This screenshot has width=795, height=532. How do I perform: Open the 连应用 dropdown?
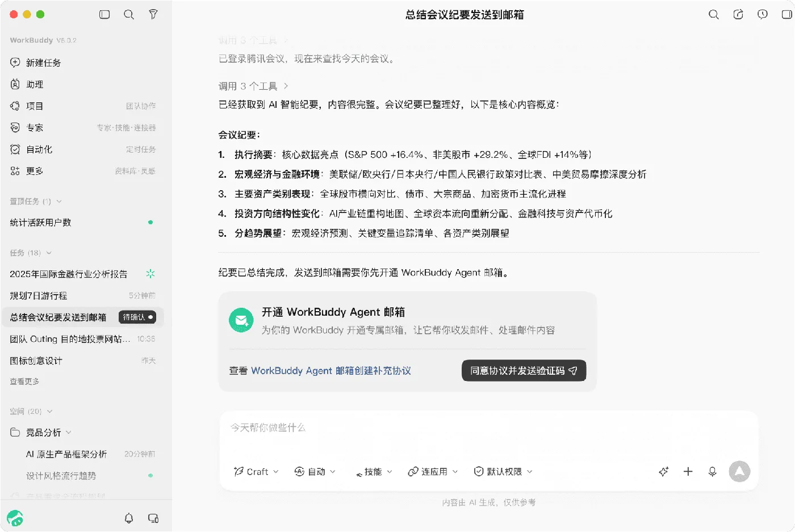click(x=433, y=471)
